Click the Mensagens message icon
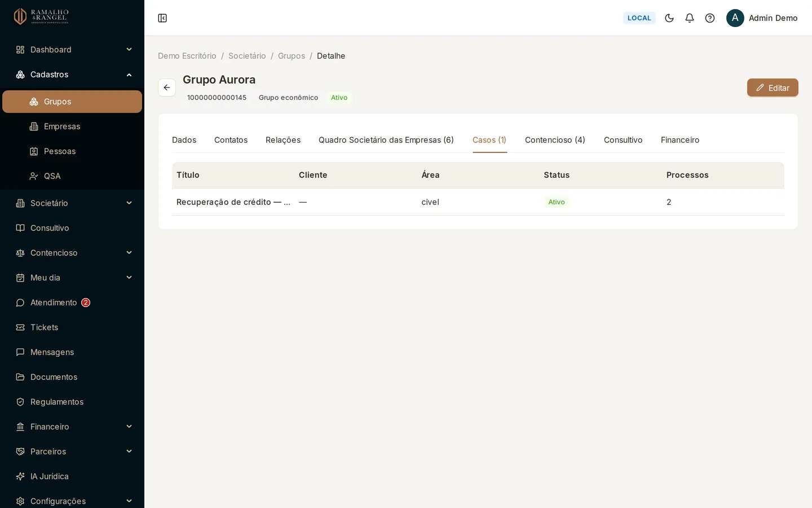The height and width of the screenshot is (508, 812). click(x=20, y=352)
